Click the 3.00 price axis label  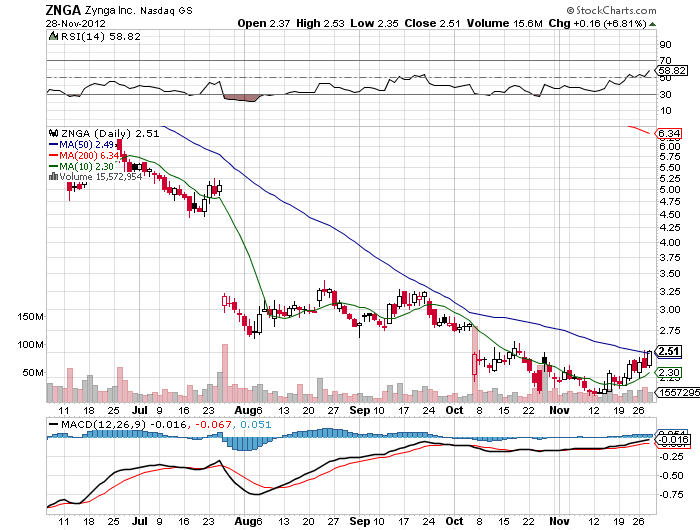click(670, 310)
